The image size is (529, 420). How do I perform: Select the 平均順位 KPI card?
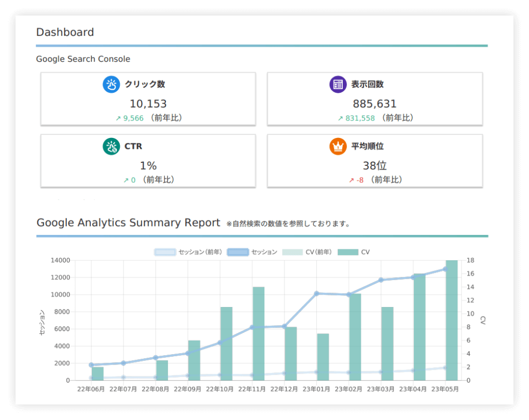coord(374,161)
